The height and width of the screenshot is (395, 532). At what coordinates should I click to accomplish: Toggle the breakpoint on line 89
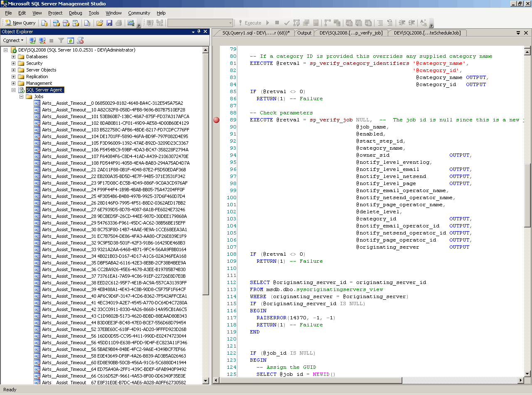216,120
